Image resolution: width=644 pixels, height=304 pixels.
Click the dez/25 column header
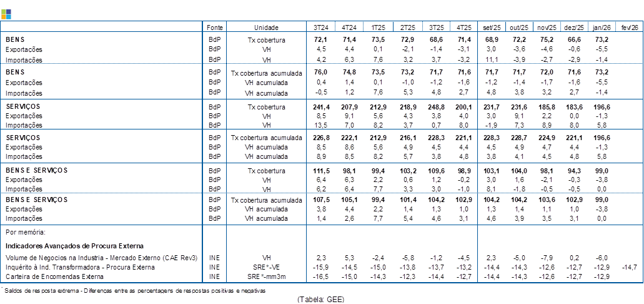[574, 28]
